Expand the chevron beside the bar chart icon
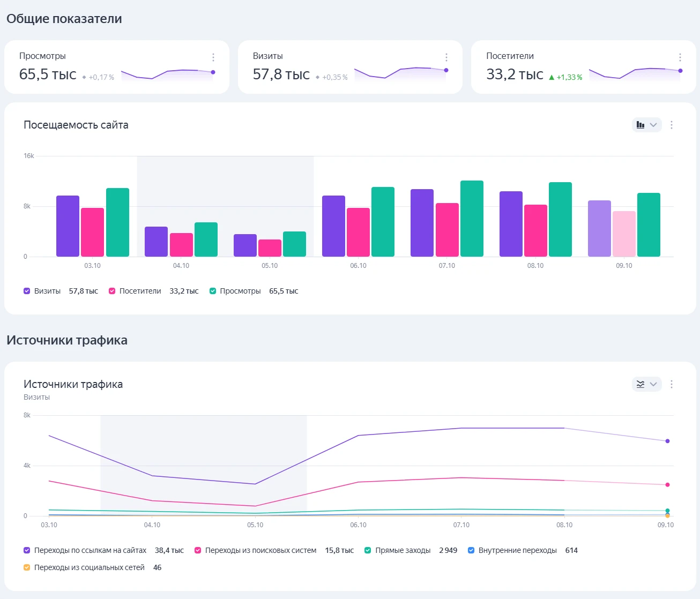This screenshot has width=700, height=599. [x=653, y=125]
